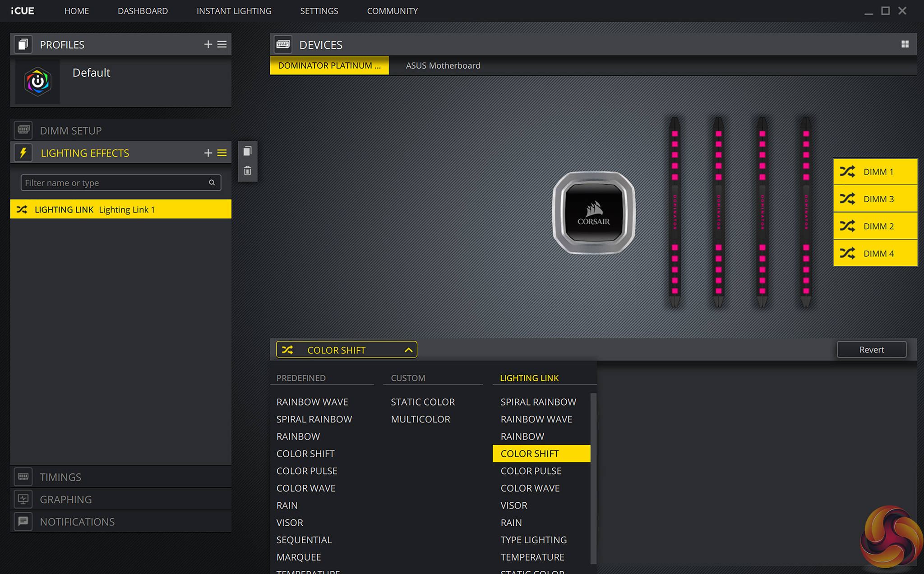Open the Lighting Effects list menu icon

(x=222, y=153)
